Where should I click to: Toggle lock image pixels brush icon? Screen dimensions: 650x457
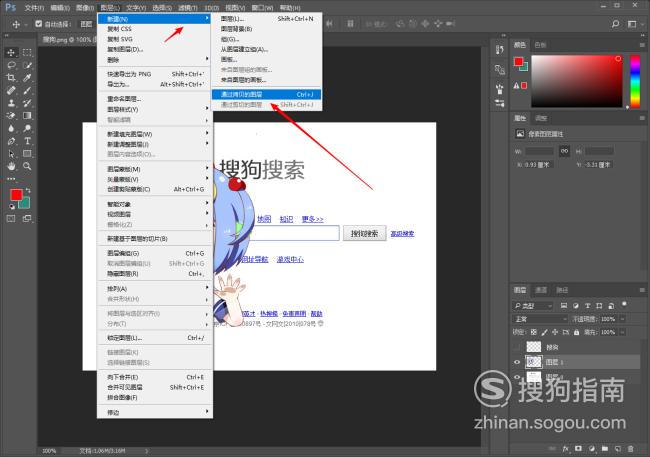pos(544,332)
